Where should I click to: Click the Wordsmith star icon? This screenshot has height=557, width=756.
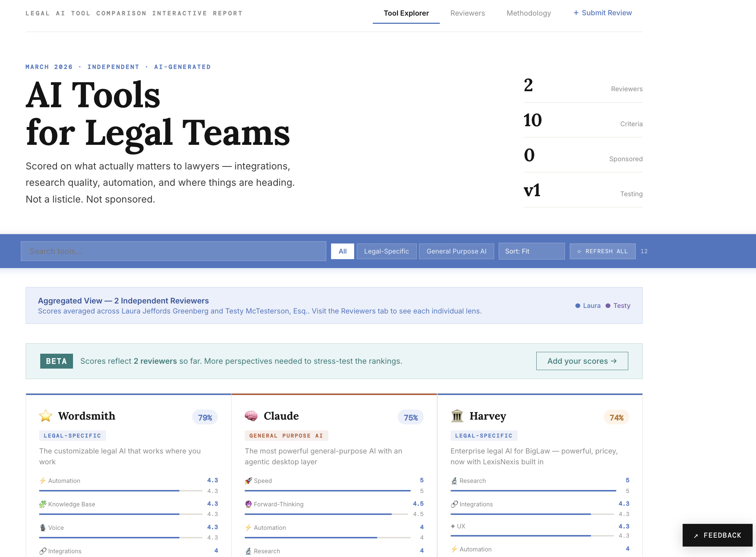coord(45,416)
